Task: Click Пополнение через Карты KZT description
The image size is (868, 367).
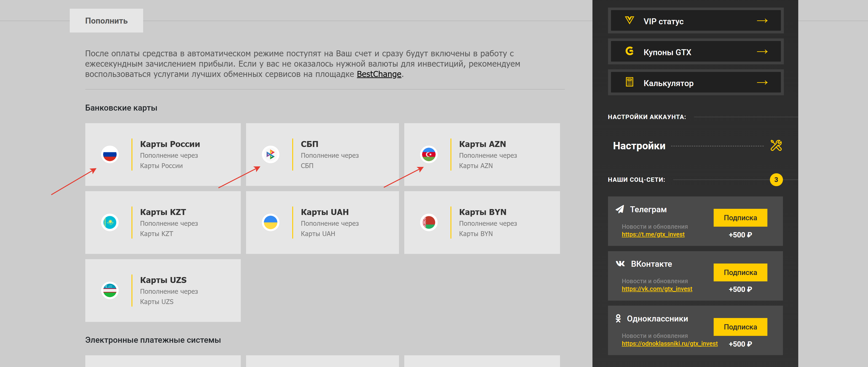Action: click(x=169, y=229)
